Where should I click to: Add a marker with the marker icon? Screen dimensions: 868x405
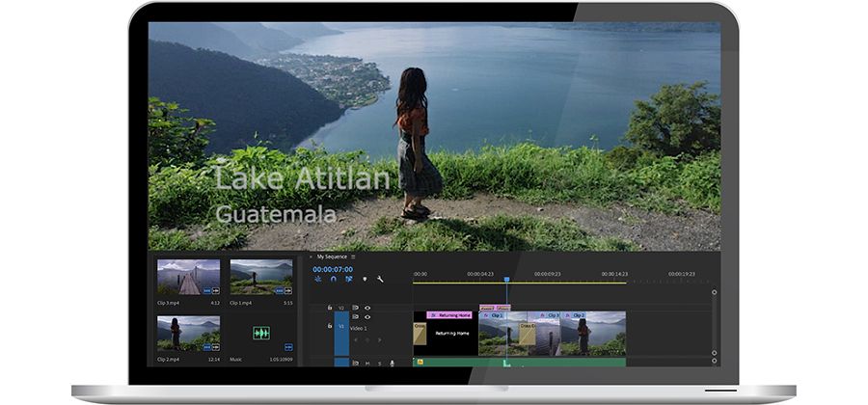coord(365,279)
